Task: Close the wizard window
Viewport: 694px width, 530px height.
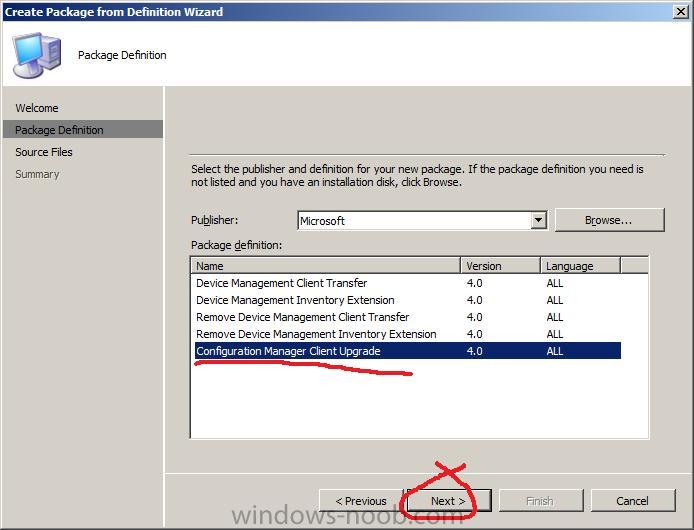Action: click(x=681, y=12)
